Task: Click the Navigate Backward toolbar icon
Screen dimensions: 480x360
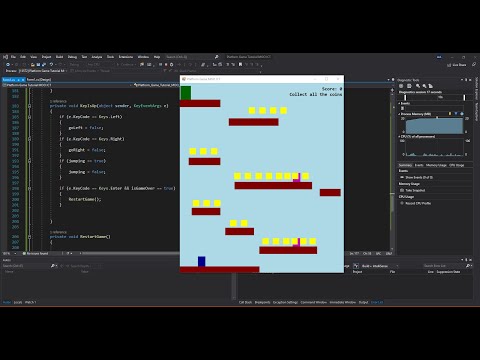Action: [8, 65]
